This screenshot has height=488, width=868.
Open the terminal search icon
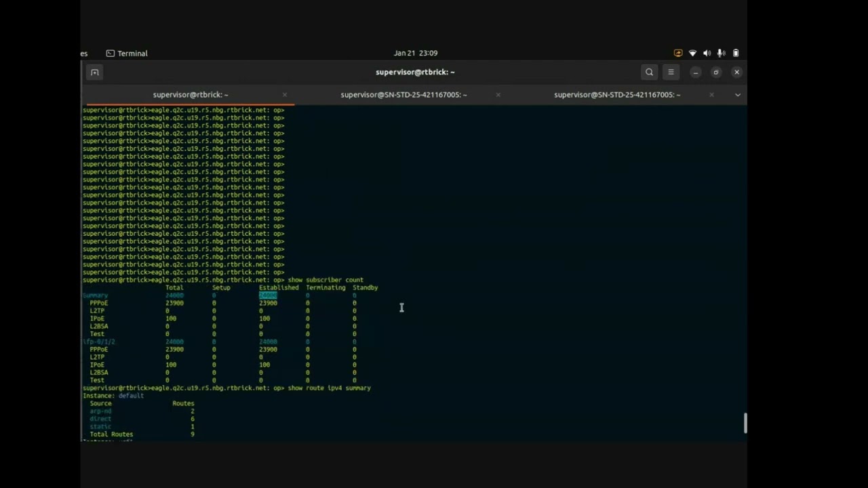tap(649, 72)
